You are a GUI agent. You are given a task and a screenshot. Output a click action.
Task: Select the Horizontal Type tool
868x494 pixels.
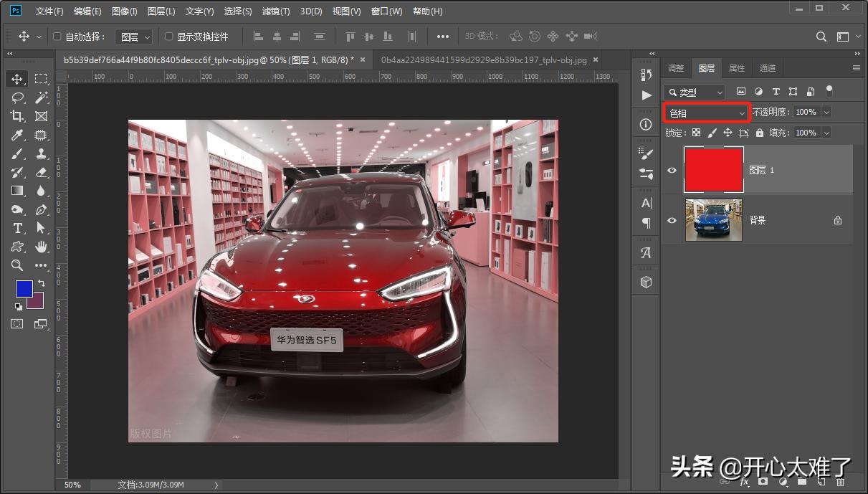pyautogui.click(x=17, y=228)
